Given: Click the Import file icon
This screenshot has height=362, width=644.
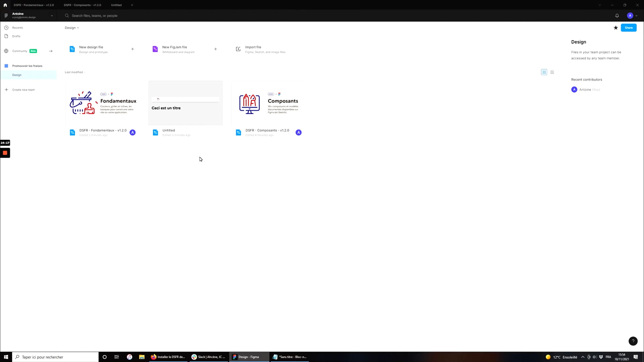Looking at the screenshot, I should click(x=238, y=49).
